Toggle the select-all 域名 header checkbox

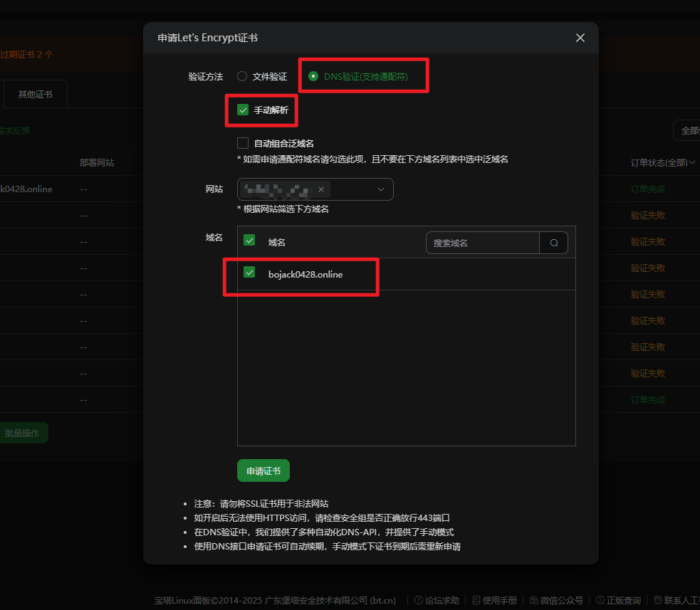(x=249, y=241)
